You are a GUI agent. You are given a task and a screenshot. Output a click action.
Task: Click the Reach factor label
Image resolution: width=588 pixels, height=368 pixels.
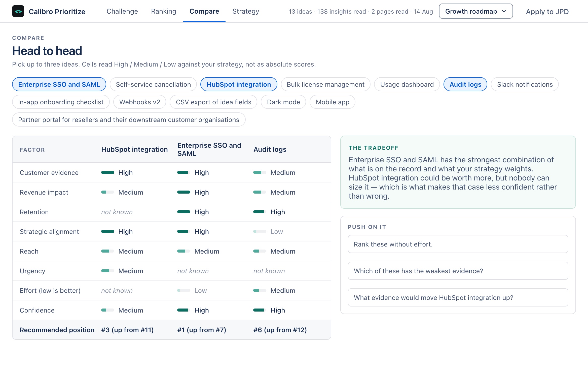tap(29, 251)
